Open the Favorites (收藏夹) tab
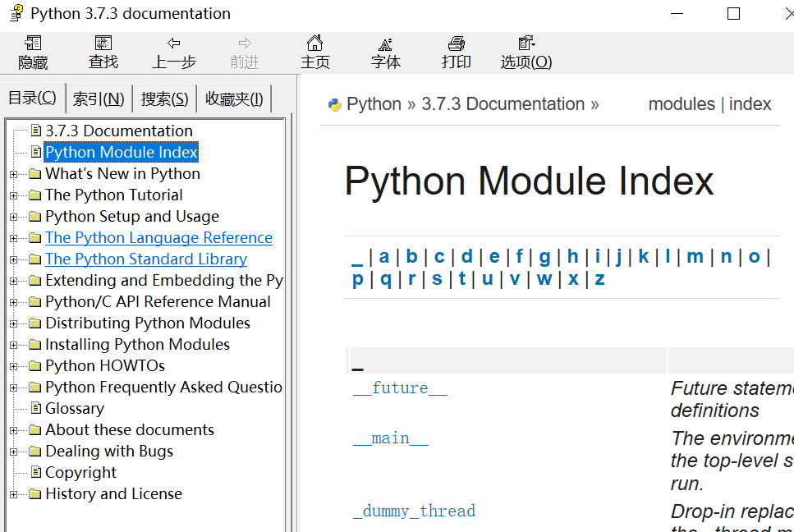This screenshot has height=532, width=794. tap(234, 99)
